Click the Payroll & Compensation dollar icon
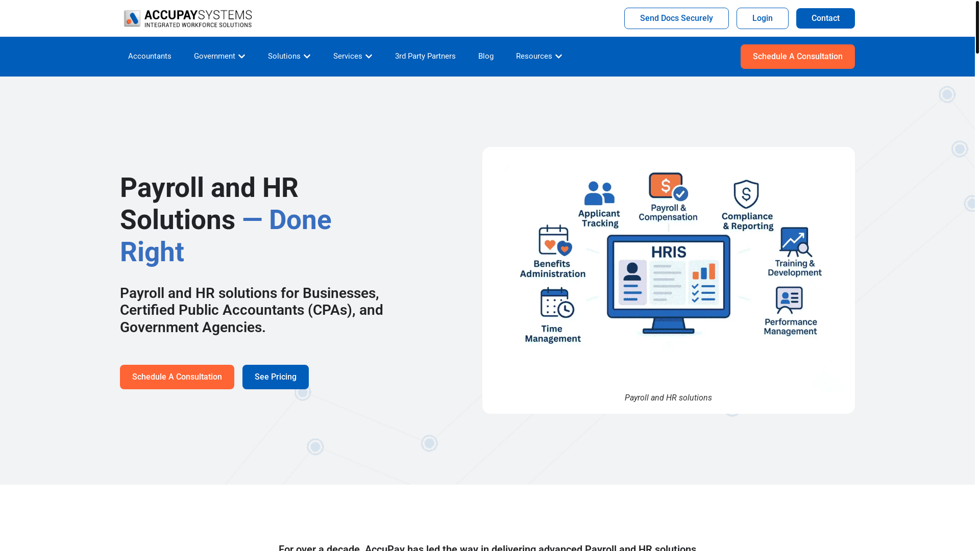 coord(668,187)
